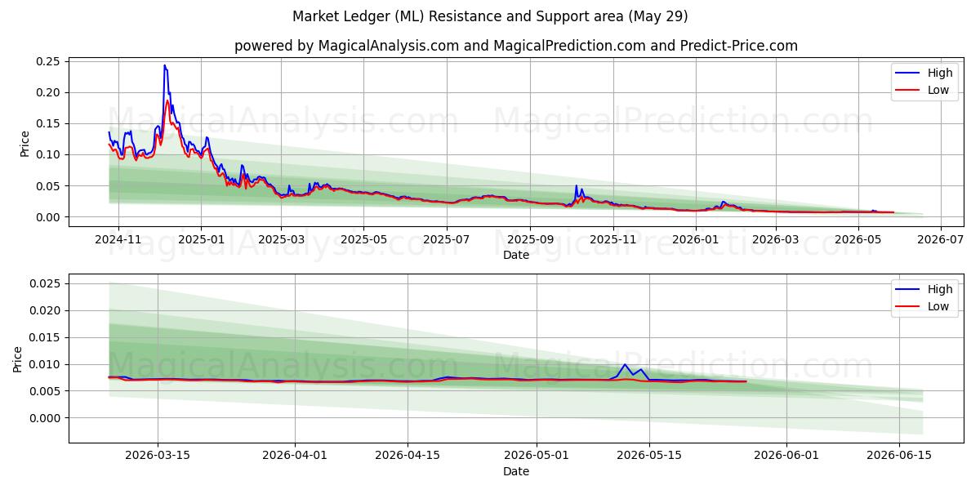Screen dimensions: 980x490
Task: Click the '0.010' price tick label
Action: (45, 364)
